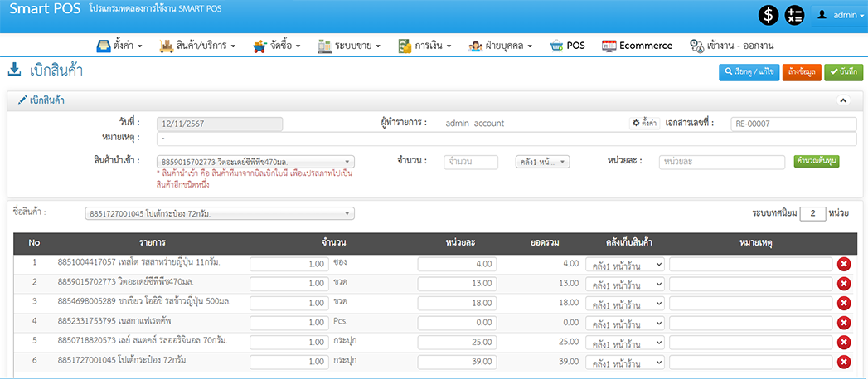Collapse the เบิกสินค้า panel chevron
868x380 pixels.
[843, 100]
